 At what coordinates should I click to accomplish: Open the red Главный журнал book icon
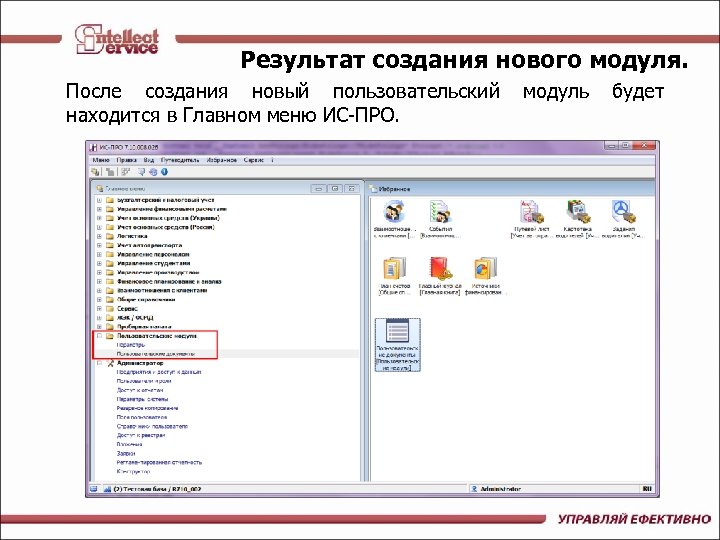coord(440,269)
